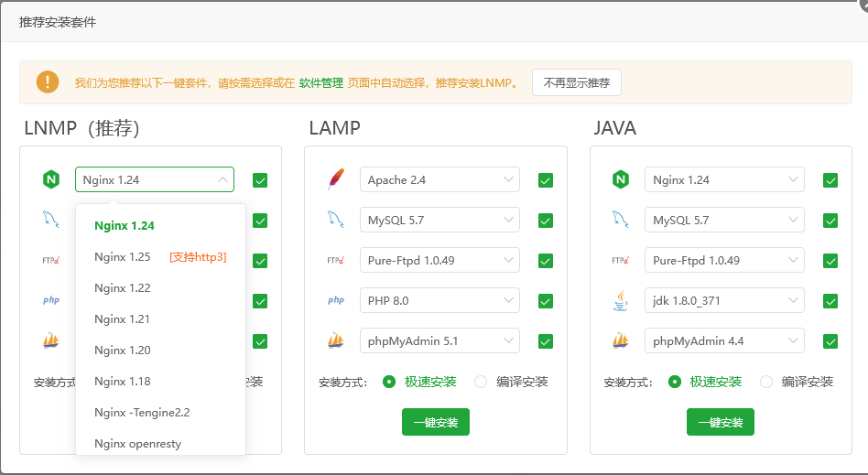
Task: Uncheck the phpMyAdmin 5.1 checkbox
Action: [546, 341]
